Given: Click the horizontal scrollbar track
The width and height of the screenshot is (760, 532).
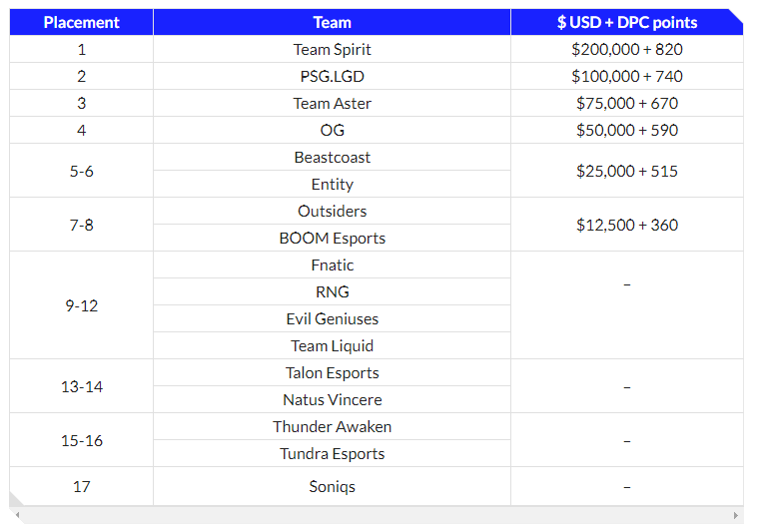Looking at the screenshot, I should click(377, 516).
